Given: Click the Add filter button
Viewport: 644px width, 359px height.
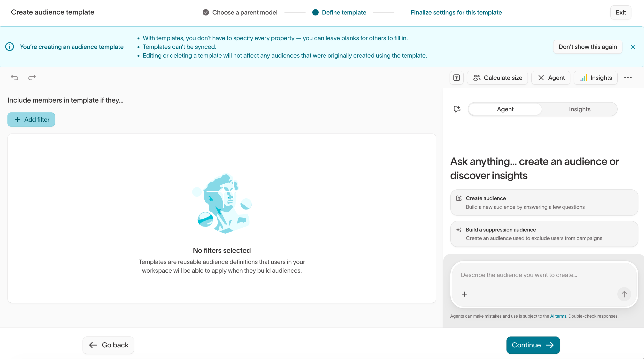Looking at the screenshot, I should coord(31,120).
